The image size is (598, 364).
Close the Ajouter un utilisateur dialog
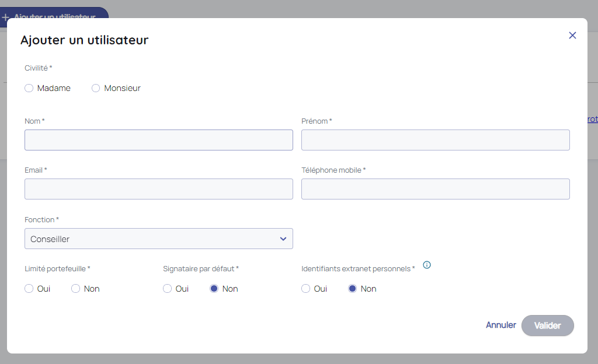[572, 36]
